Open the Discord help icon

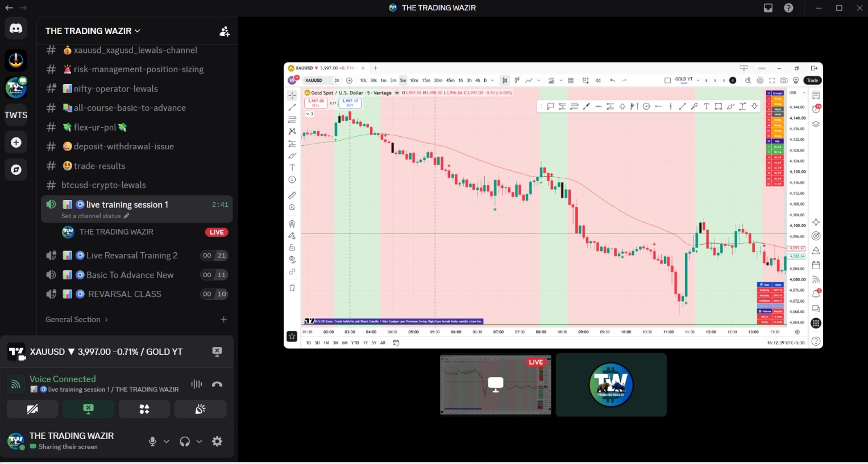[788, 8]
